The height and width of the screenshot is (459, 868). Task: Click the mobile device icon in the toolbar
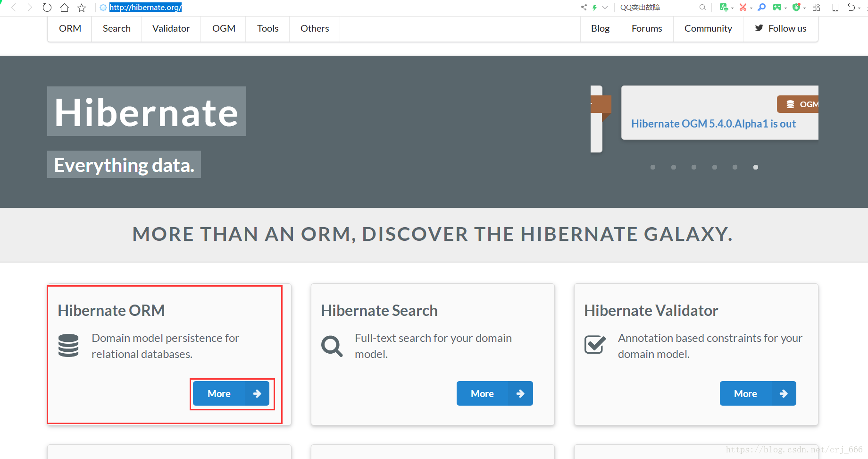click(835, 7)
